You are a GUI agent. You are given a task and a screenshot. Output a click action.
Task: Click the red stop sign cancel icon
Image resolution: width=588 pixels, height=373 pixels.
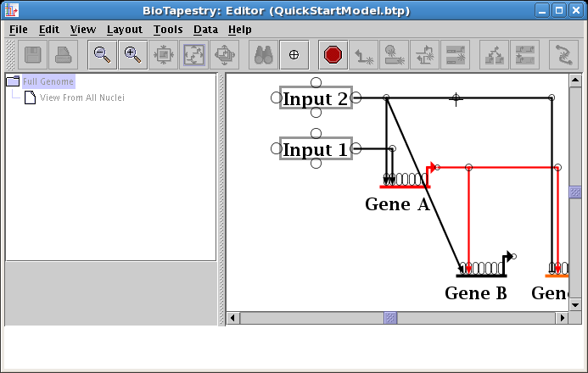click(333, 54)
